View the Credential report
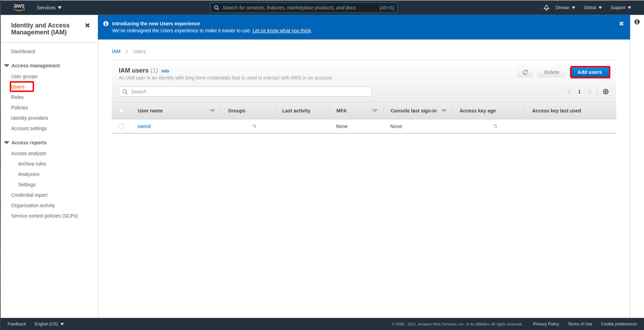This screenshot has width=644, height=330. [x=29, y=195]
